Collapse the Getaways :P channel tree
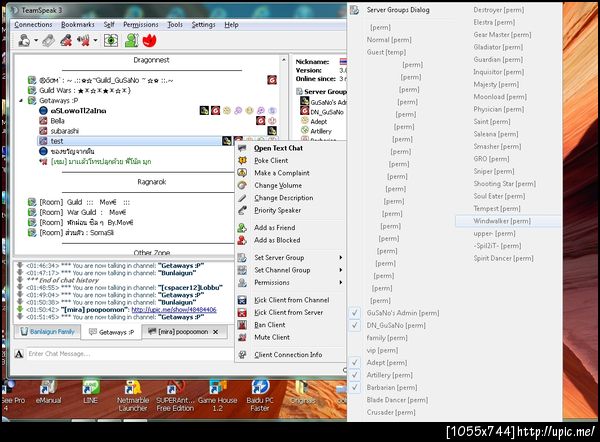 21,101
